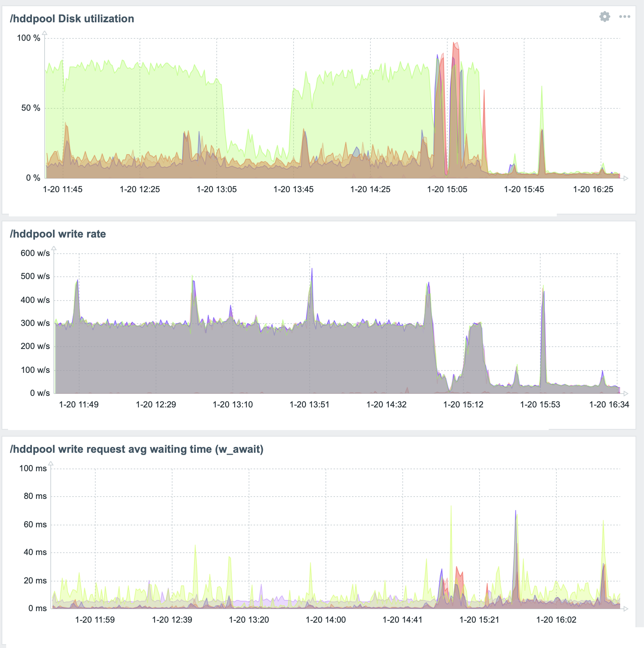Click the 1-20 16:34 x-axis label
644x648 pixels.
(609, 405)
